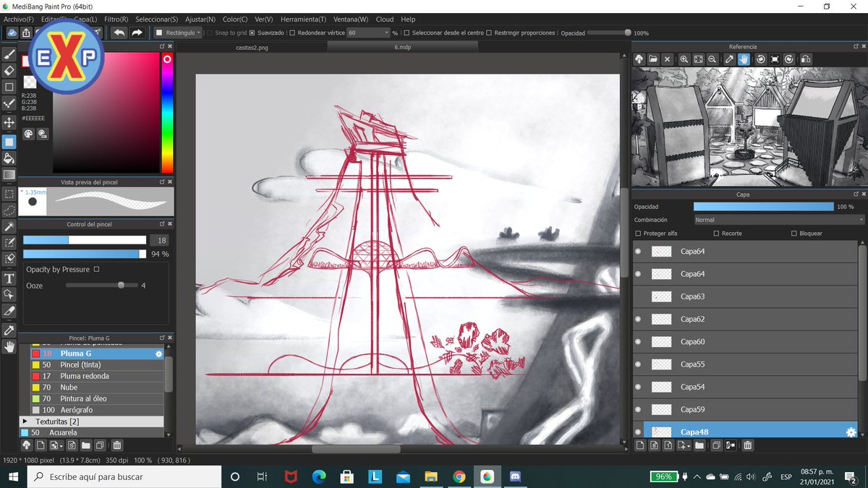Select the Lasso selection tool
868x488 pixels.
(9, 210)
